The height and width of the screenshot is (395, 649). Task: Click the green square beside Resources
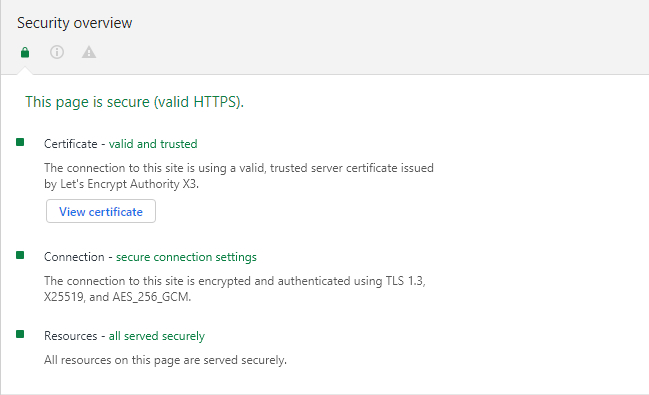20,334
